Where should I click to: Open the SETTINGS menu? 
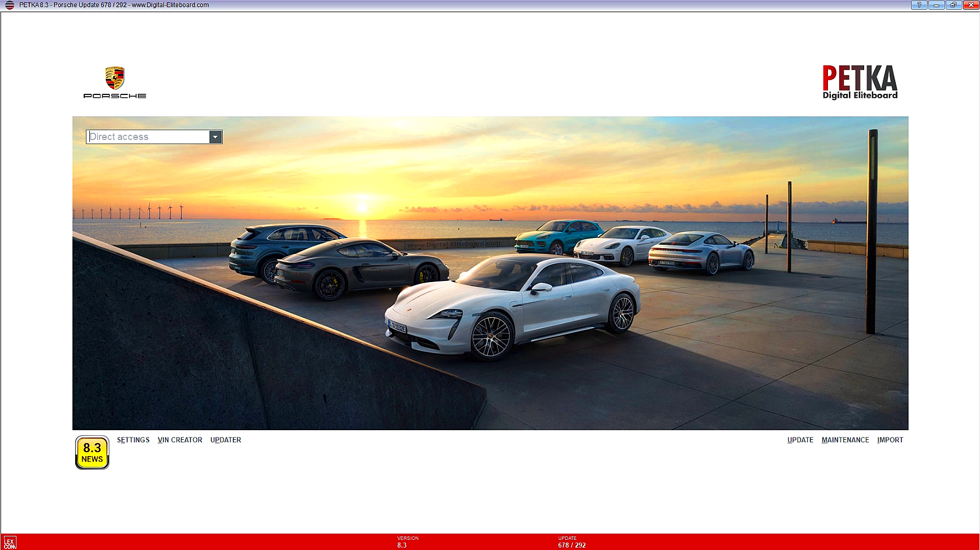(133, 440)
